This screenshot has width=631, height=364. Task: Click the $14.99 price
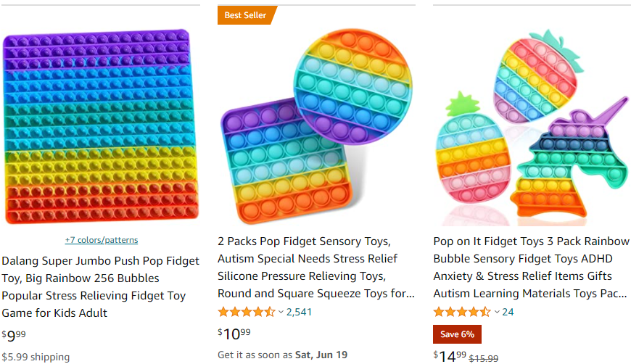450,355
